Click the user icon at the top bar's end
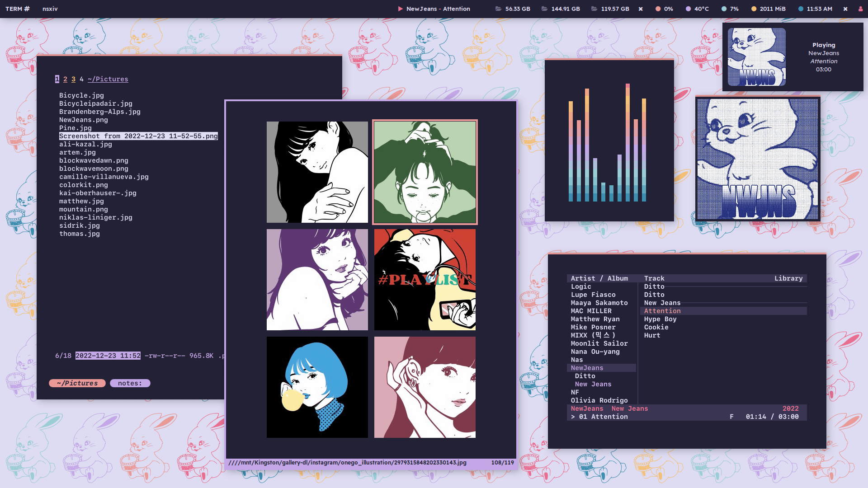This screenshot has width=868, height=488. point(860,9)
